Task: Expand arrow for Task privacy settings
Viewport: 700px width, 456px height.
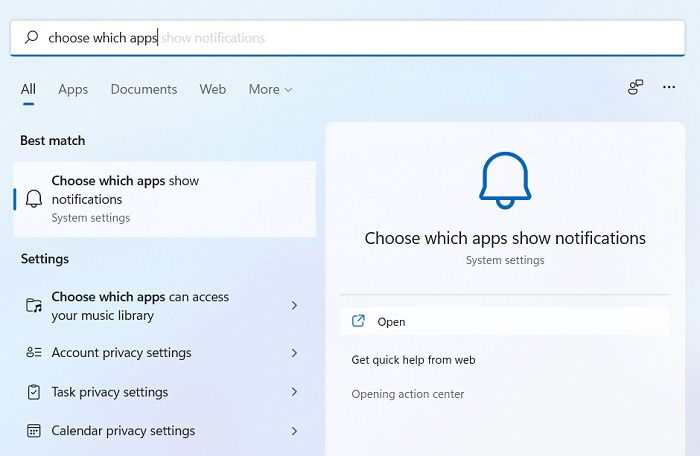Action: [x=294, y=392]
